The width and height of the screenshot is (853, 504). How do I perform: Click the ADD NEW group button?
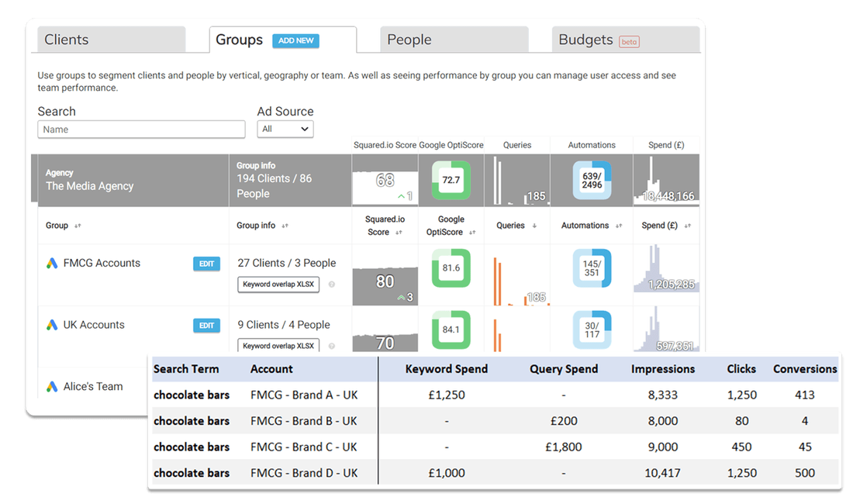pyautogui.click(x=296, y=41)
